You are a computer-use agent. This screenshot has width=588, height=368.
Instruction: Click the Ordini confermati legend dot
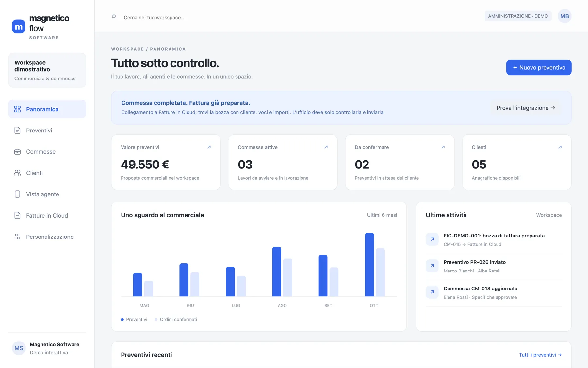pos(156,319)
